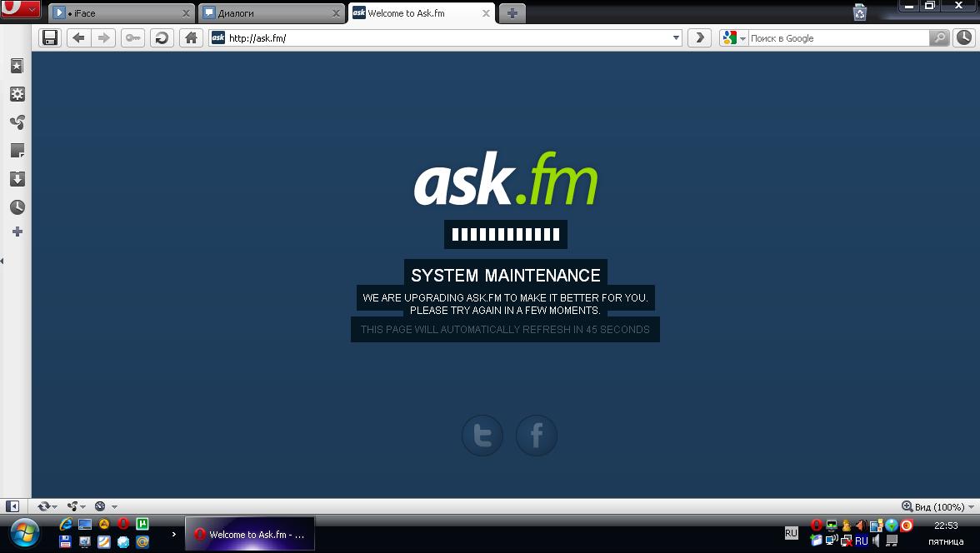Reload the current page
980x553 pixels.
tap(162, 38)
